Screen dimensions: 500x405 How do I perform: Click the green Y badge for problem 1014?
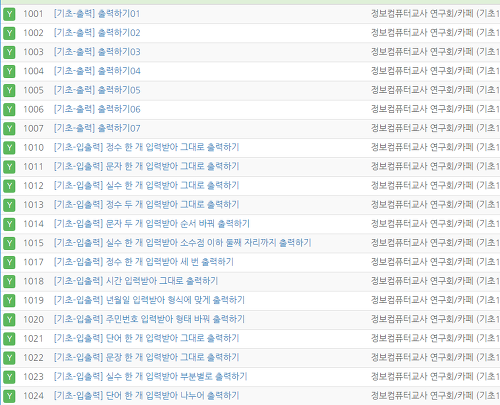pos(9,224)
